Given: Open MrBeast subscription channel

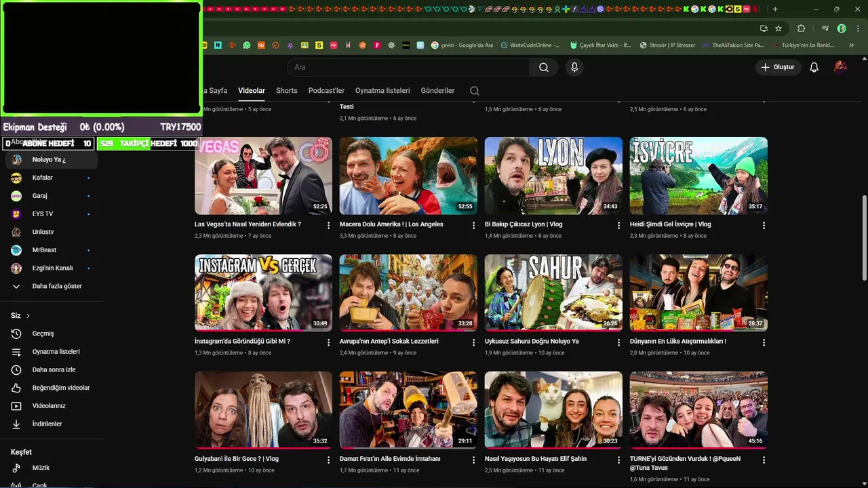Looking at the screenshot, I should [x=52, y=250].
